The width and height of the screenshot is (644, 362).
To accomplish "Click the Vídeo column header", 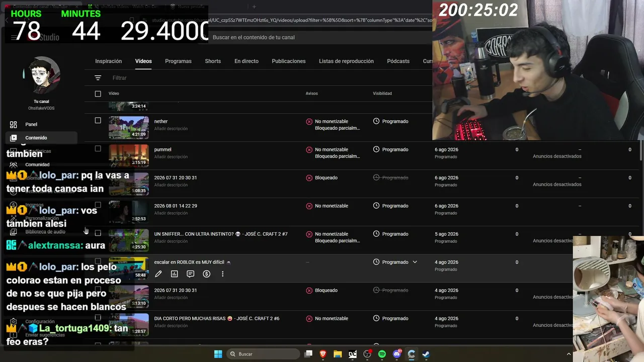I will 114,94.
